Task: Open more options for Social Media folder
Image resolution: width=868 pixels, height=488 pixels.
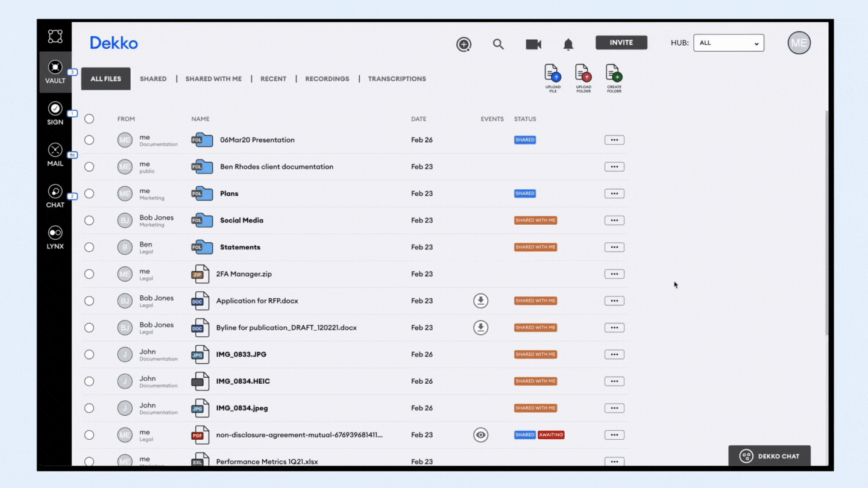Action: click(x=614, y=221)
